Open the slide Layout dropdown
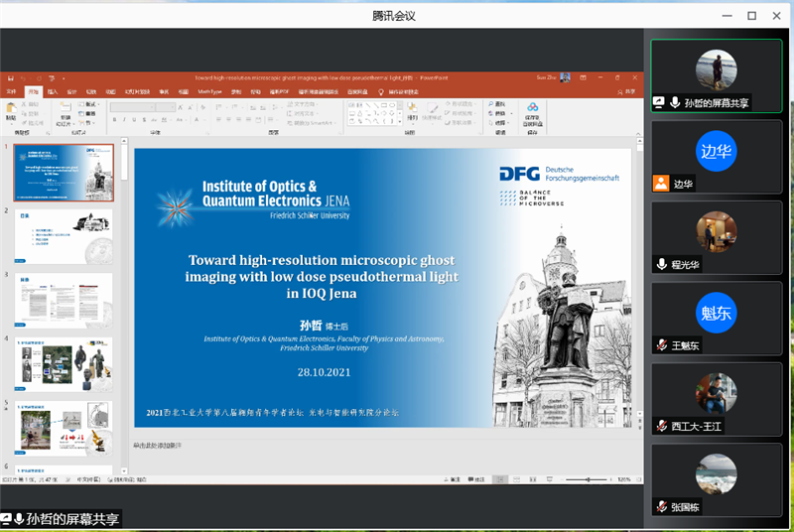This screenshot has width=794, height=532. coord(88,104)
